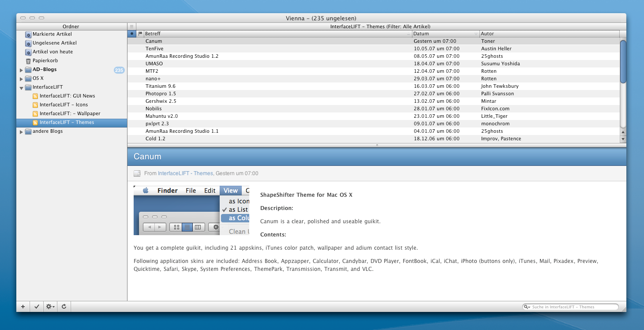The height and width of the screenshot is (330, 644).
Task: Click RSS icon of InterfaceLIFT: - Wallpaper
Action: point(35,113)
